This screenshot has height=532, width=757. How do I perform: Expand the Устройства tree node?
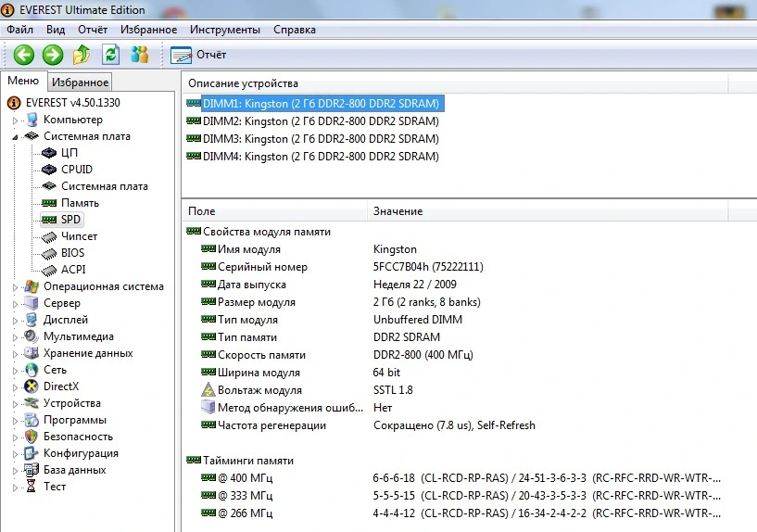point(15,403)
